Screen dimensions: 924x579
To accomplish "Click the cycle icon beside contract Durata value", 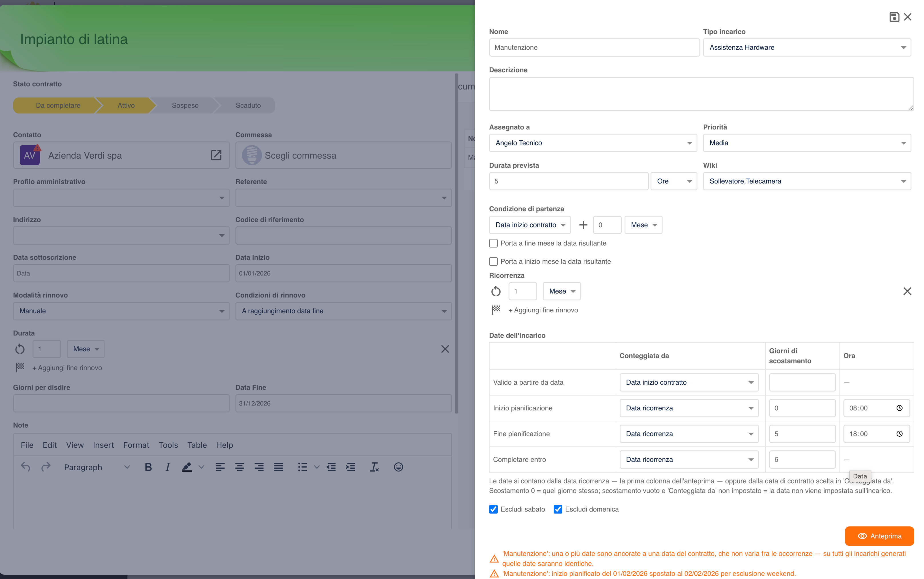I will click(x=20, y=349).
